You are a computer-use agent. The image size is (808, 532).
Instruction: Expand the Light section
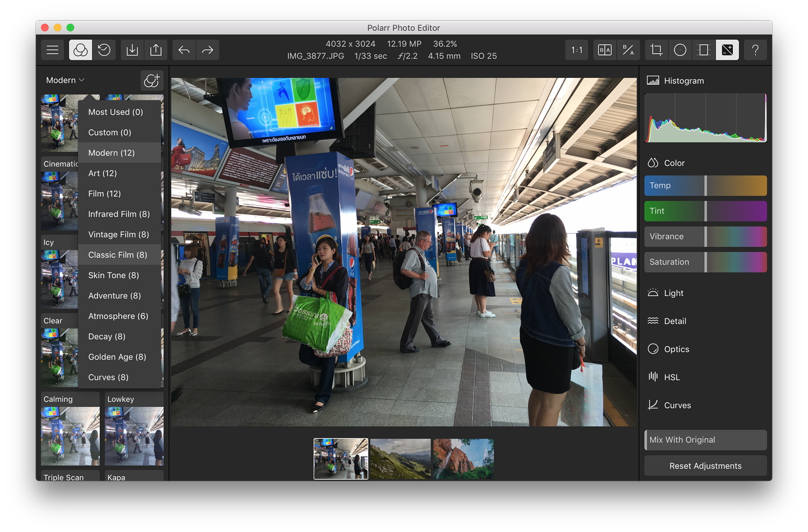[x=665, y=293]
